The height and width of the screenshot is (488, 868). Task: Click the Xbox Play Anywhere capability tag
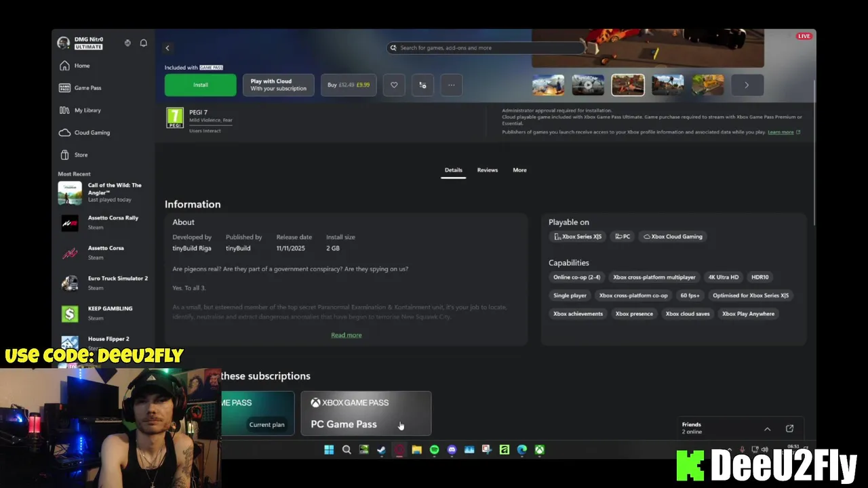(x=748, y=314)
